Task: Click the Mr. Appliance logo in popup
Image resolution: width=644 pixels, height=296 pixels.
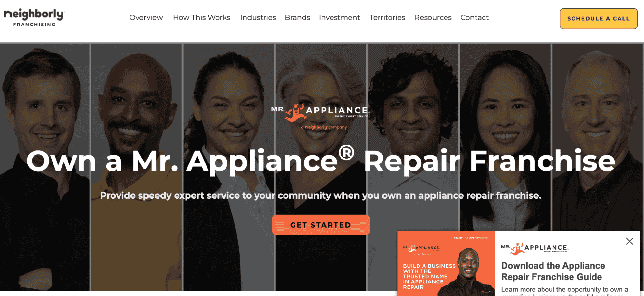Action: pos(535,248)
